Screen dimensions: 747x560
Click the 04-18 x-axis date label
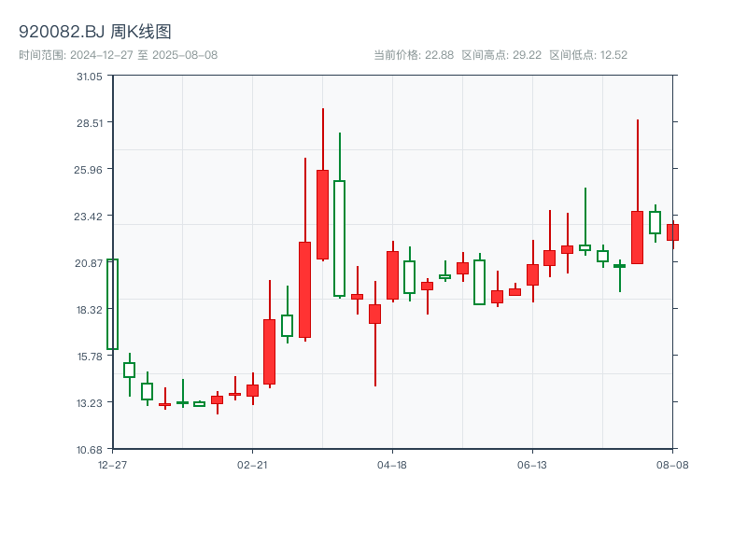392,465
